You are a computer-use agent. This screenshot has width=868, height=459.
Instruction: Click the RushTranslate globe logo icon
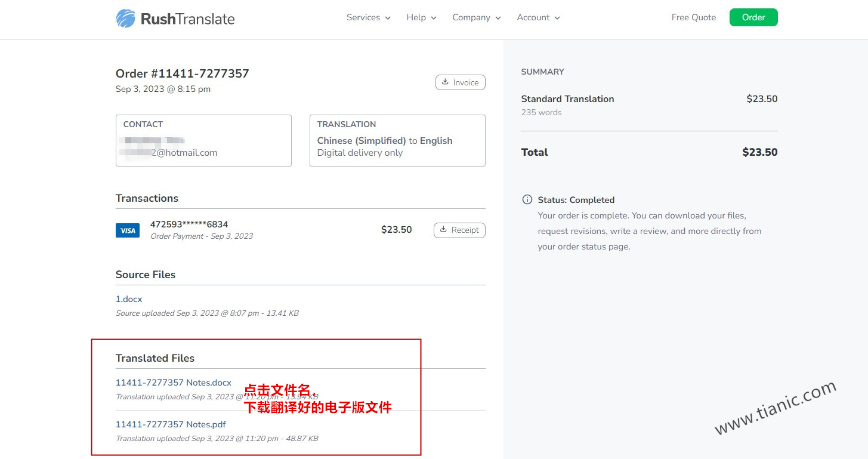click(125, 19)
